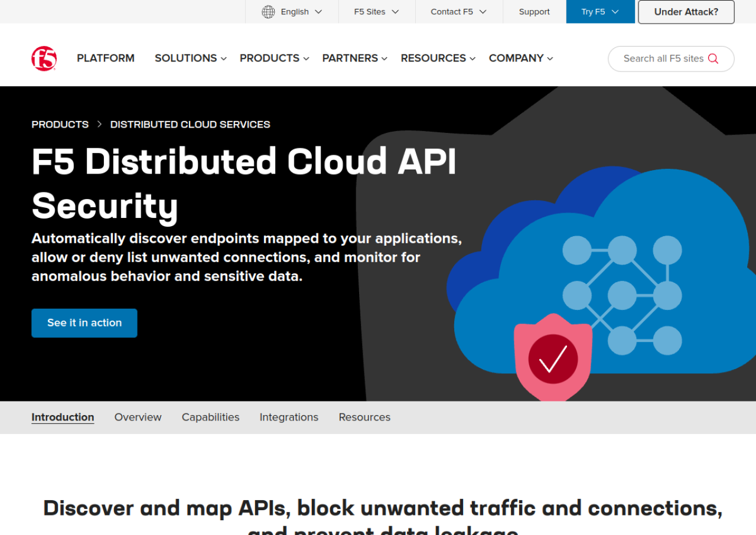Click the Support link
This screenshot has height=535, width=756.
coord(535,12)
